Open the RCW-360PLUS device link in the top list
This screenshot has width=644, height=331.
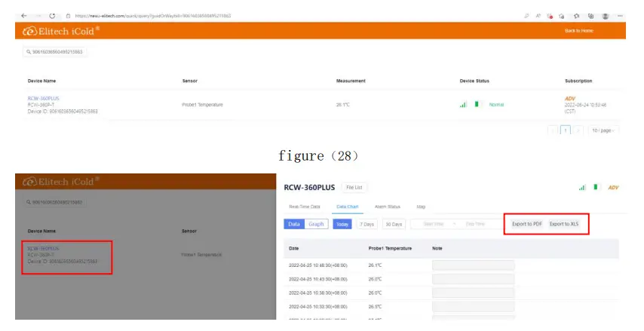[x=43, y=98]
